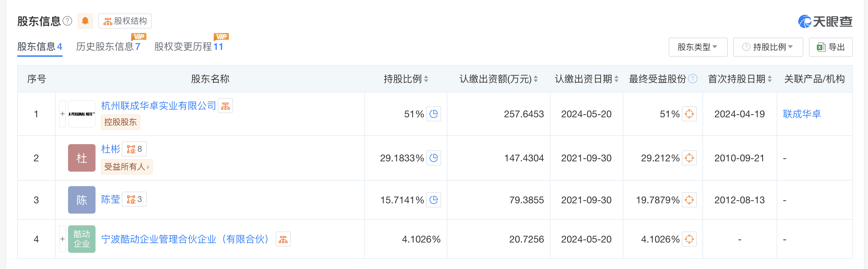Image resolution: width=868 pixels, height=269 pixels.
Task: Switch to 股权变更历程 tab
Action: click(188, 47)
